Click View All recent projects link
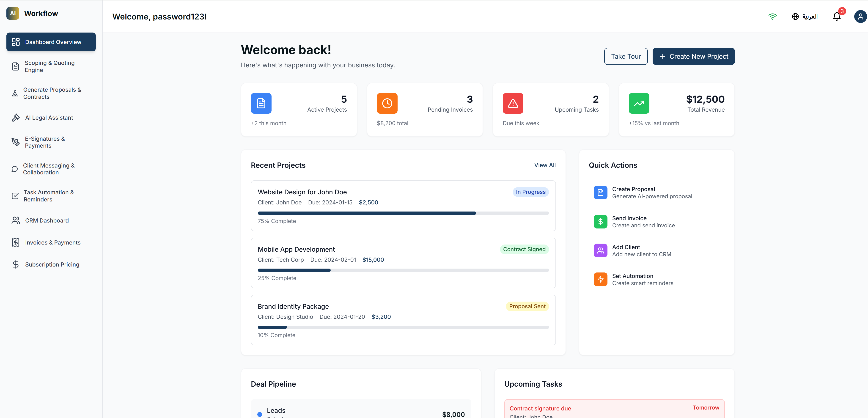This screenshot has height=418, width=868. [x=544, y=165]
